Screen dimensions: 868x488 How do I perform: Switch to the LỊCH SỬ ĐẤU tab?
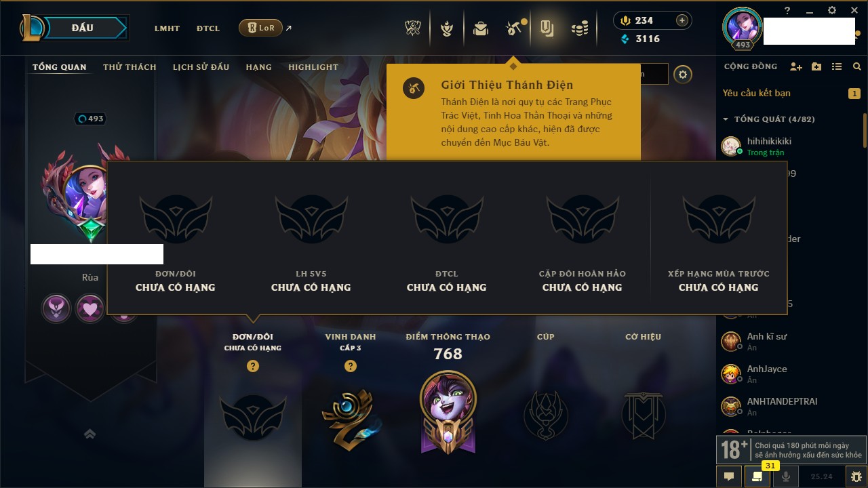tap(201, 67)
